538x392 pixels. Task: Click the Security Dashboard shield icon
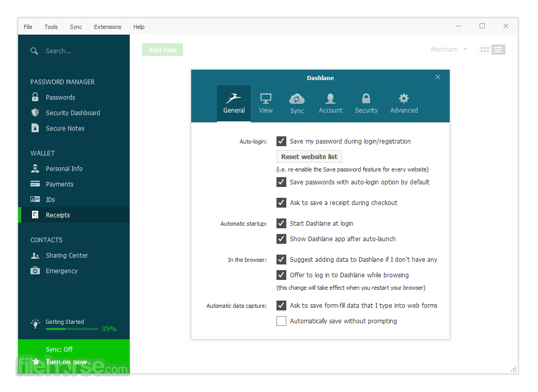click(35, 113)
